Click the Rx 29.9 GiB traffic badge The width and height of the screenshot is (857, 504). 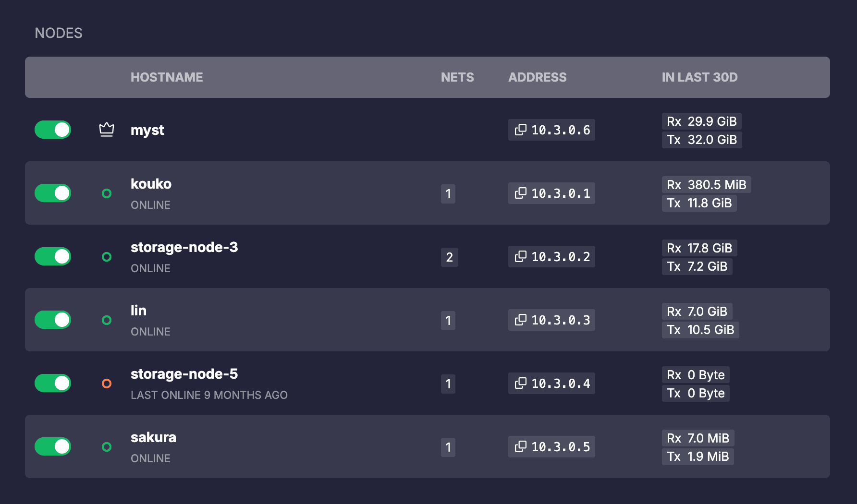click(701, 121)
